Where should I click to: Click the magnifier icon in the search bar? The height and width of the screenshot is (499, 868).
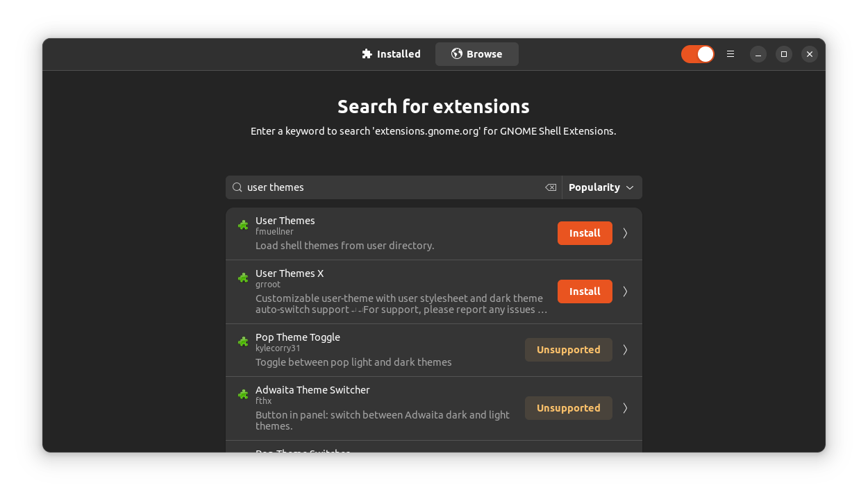point(237,187)
